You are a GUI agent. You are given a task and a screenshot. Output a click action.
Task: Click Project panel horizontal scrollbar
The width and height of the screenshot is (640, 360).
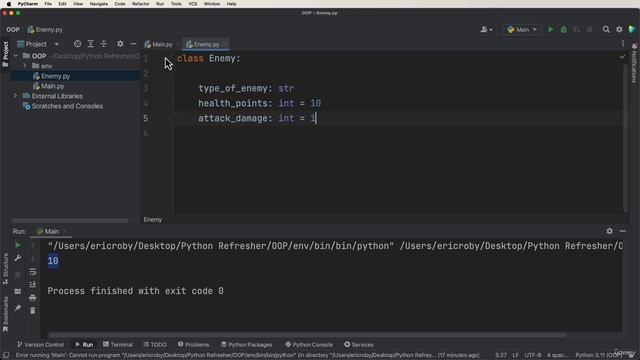70,220
